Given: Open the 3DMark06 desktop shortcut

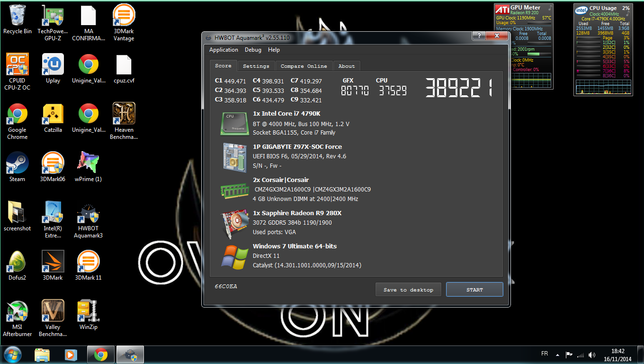Looking at the screenshot, I should coord(53,167).
